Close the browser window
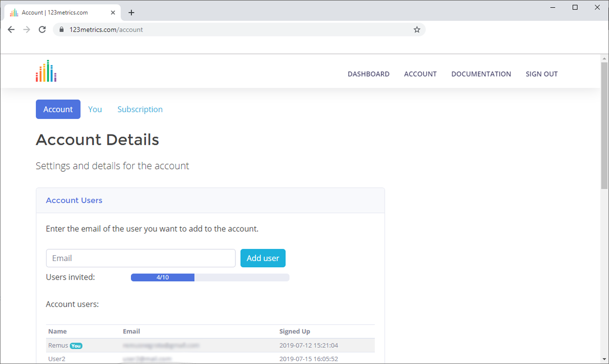The width and height of the screenshot is (609, 364). coord(597,7)
